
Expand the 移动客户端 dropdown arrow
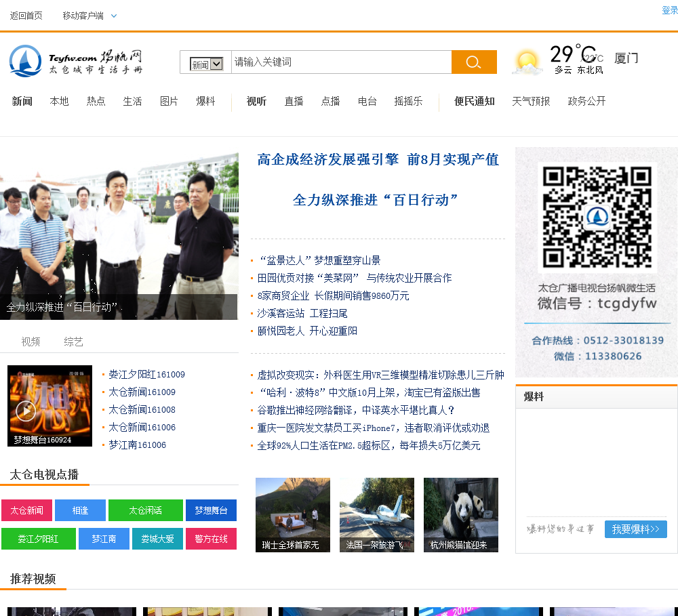(x=114, y=16)
